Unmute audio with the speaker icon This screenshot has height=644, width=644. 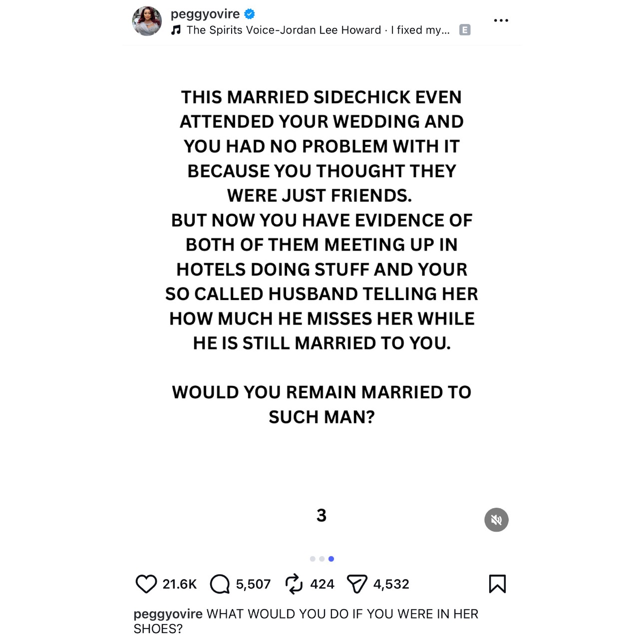pyautogui.click(x=496, y=520)
